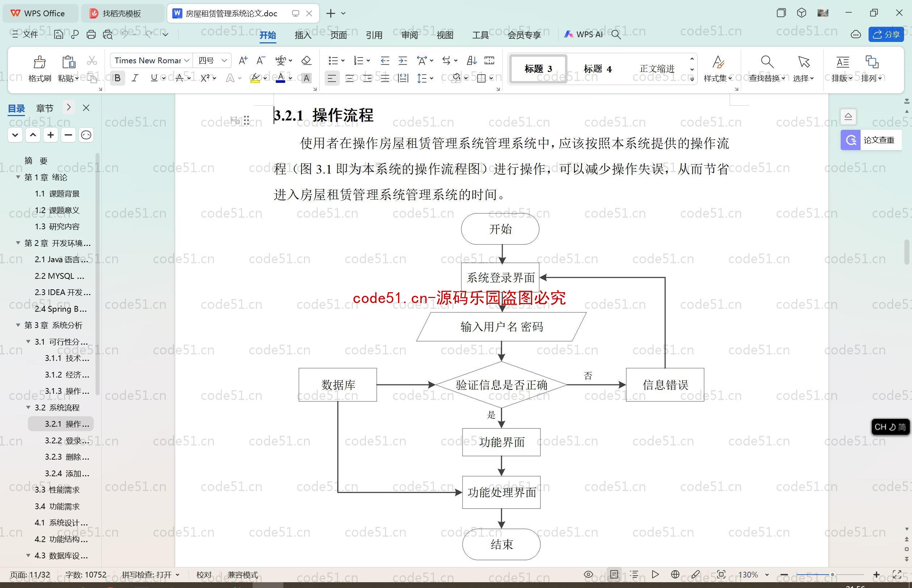Switch to the 找稻壳模板 tab

coord(122,13)
